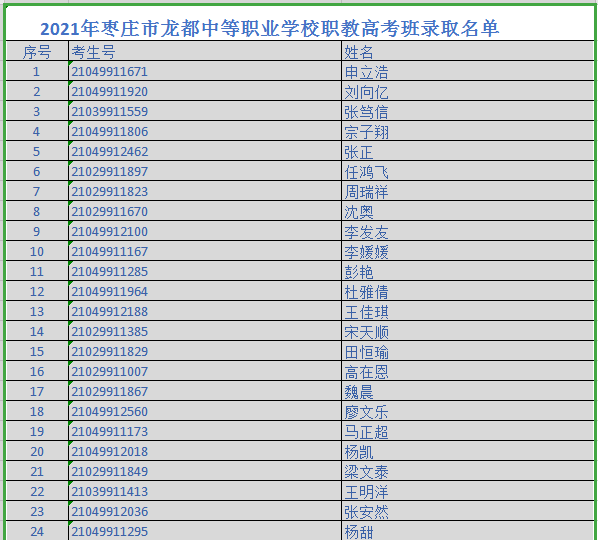
Task: Select name cell 王明洋
Action: 468,491
